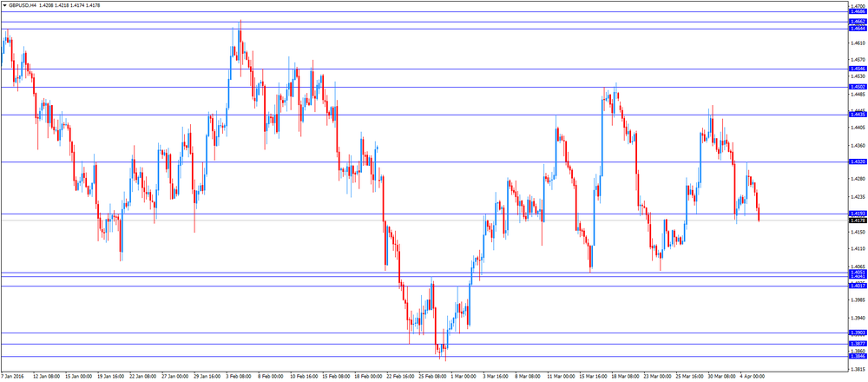Image resolution: width=868 pixels, height=382 pixels.
Task: Click the 25 Feb 08:00 time axis label
Action: click(432, 377)
